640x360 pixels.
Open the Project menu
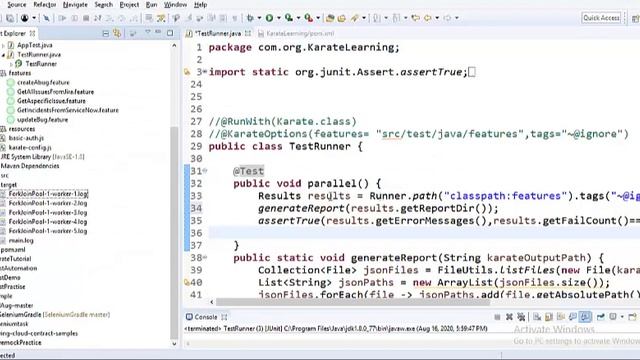[x=129, y=5]
